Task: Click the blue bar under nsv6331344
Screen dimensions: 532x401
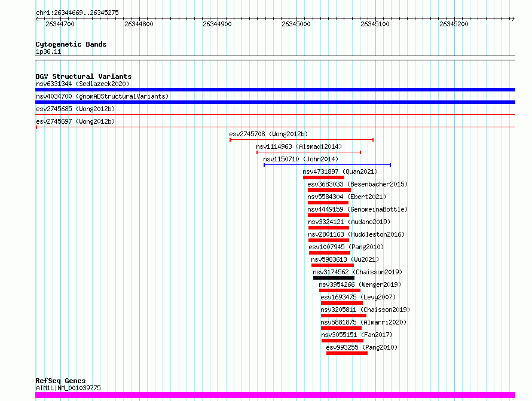Action: click(x=275, y=90)
